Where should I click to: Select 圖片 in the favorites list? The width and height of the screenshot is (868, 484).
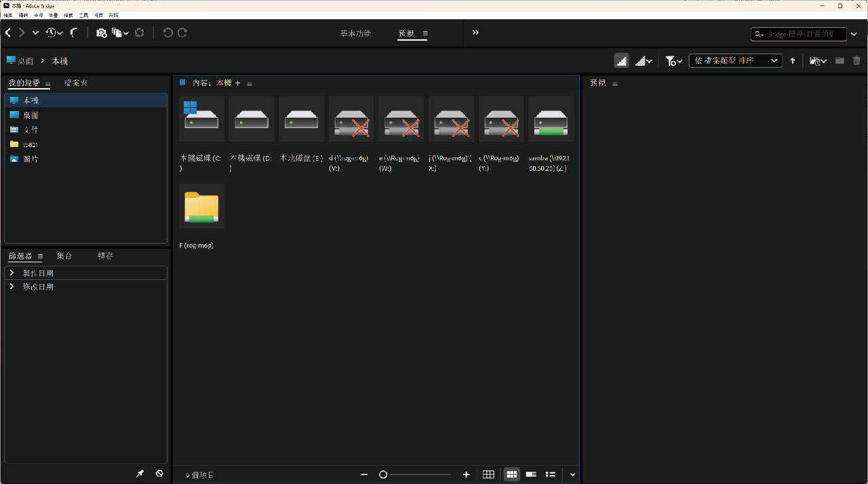tap(31, 159)
